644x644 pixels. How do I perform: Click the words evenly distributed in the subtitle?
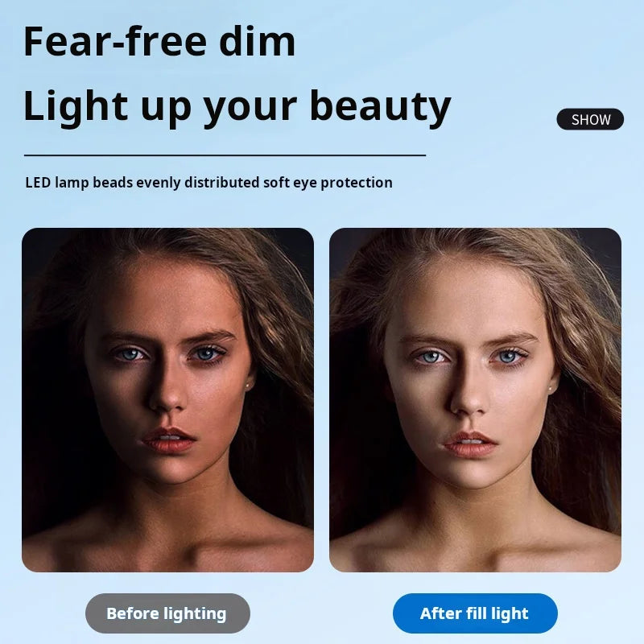[x=197, y=184]
